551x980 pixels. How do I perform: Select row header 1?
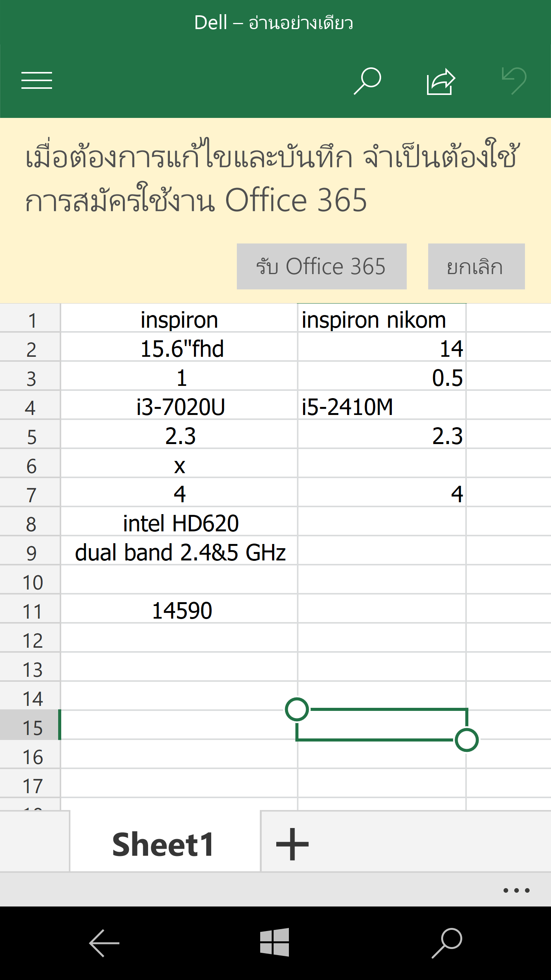coord(30,318)
